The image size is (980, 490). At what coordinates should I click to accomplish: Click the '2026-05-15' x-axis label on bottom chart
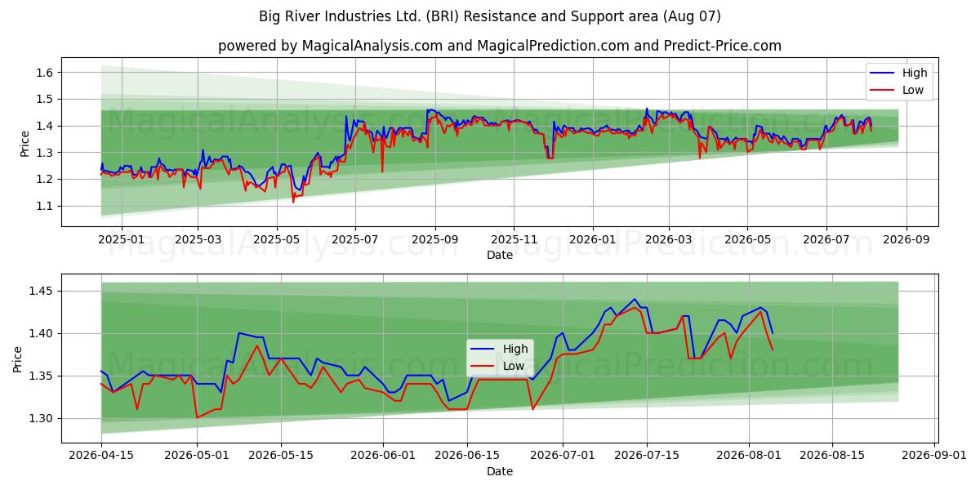point(281,456)
